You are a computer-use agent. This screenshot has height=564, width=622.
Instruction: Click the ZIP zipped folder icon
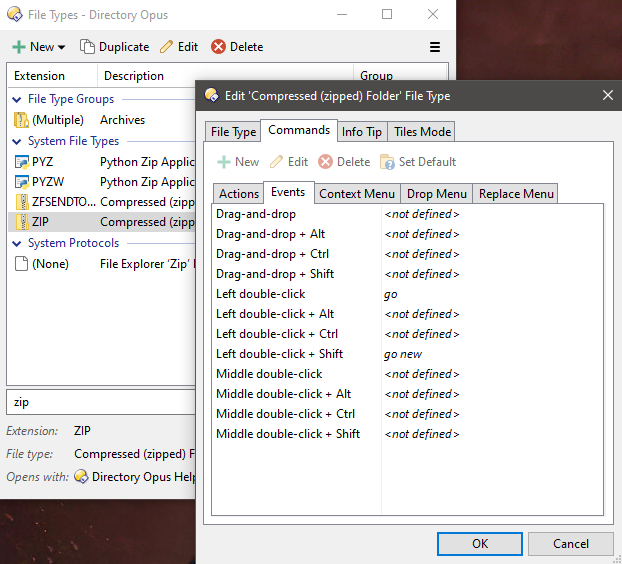22,222
